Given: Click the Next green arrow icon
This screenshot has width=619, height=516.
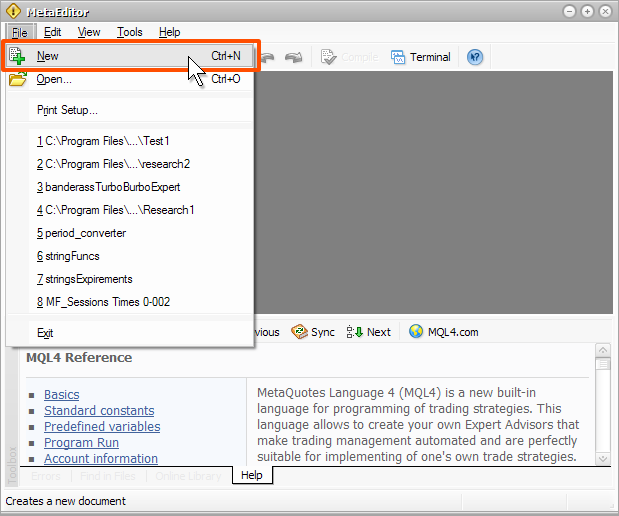Looking at the screenshot, I should coord(355,332).
